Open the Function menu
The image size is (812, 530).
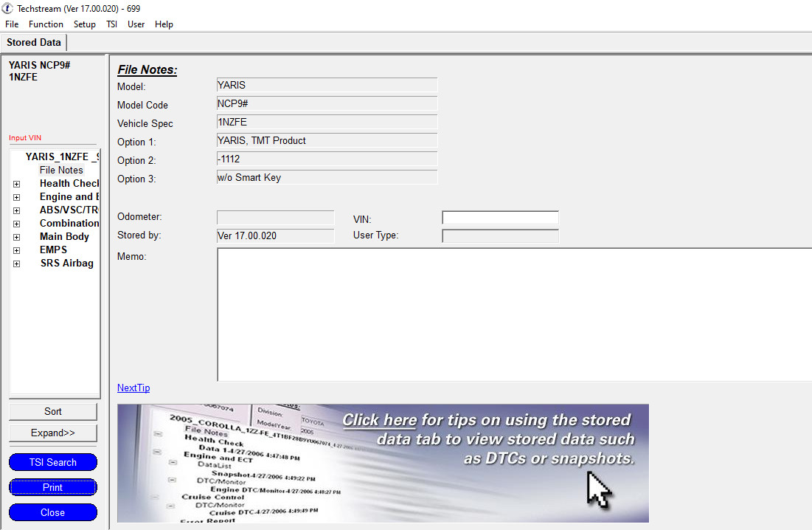(x=46, y=24)
